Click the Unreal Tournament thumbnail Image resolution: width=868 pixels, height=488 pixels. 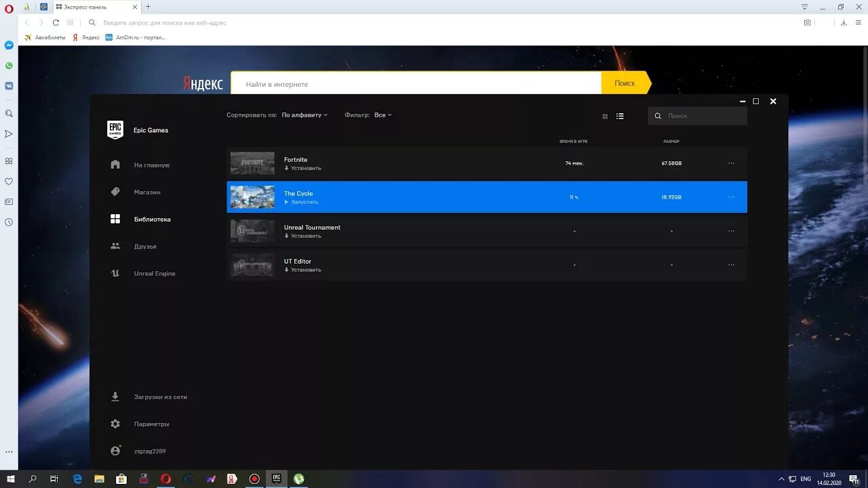coord(252,231)
